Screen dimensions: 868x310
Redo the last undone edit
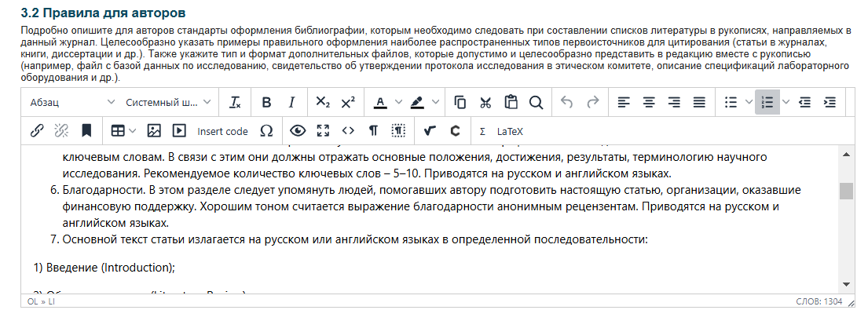(592, 102)
